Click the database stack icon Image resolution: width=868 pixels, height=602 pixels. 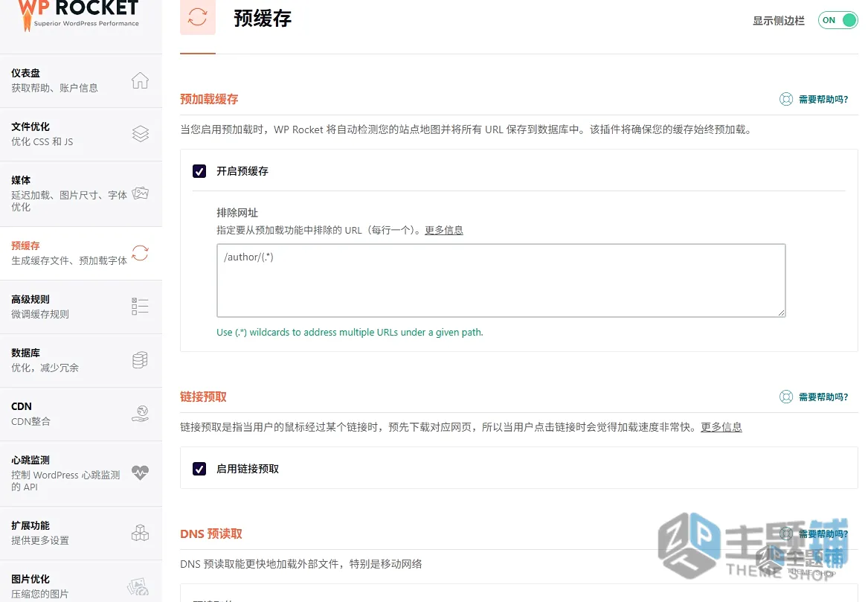click(140, 360)
